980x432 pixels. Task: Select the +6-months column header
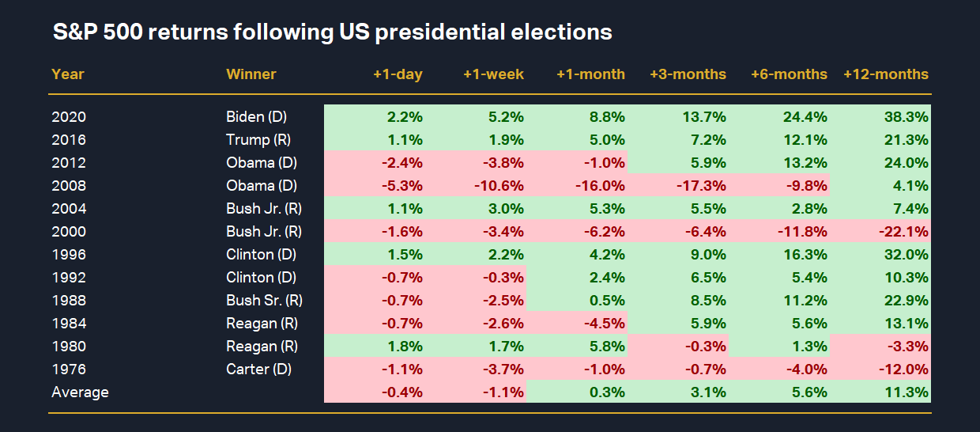789,74
